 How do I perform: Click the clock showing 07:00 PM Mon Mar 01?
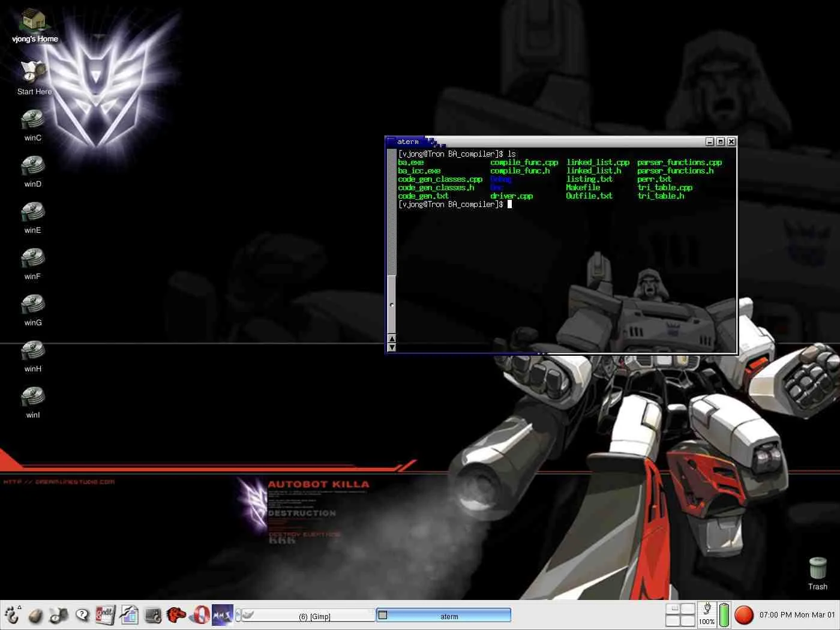tap(797, 615)
